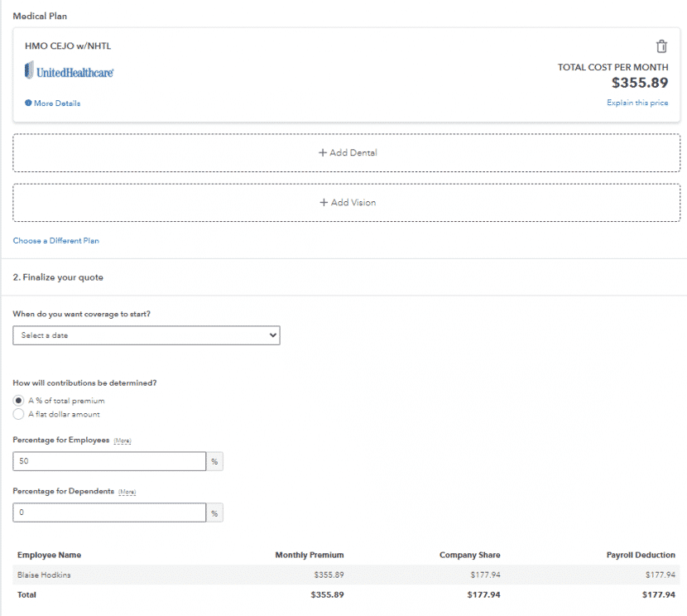Select the A flat dollar amount option
This screenshot has width=687, height=616.
click(x=18, y=414)
